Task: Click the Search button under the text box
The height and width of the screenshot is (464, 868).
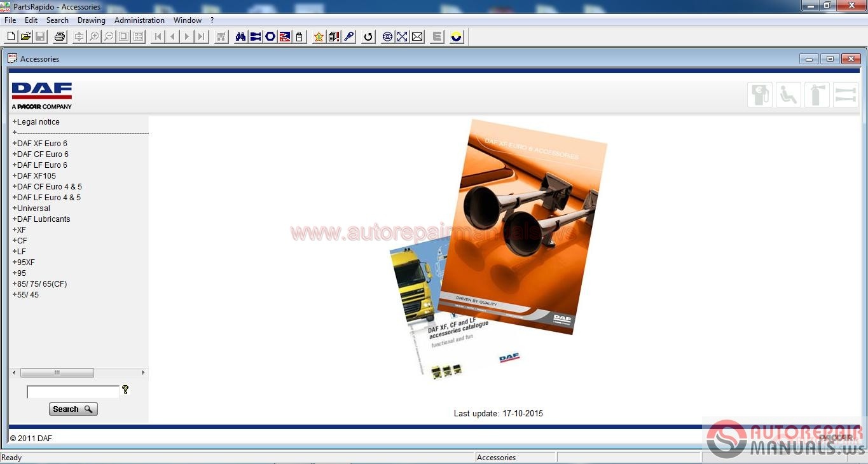Action: point(73,409)
